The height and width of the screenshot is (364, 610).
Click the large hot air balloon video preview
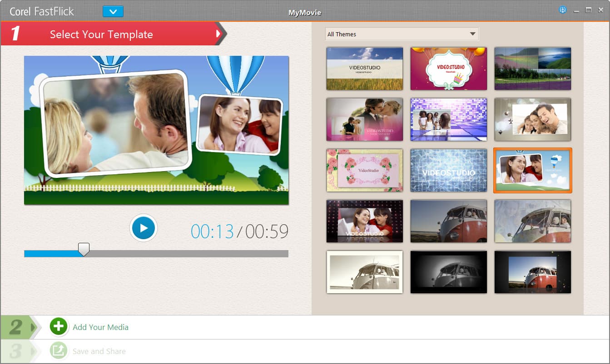(x=156, y=130)
